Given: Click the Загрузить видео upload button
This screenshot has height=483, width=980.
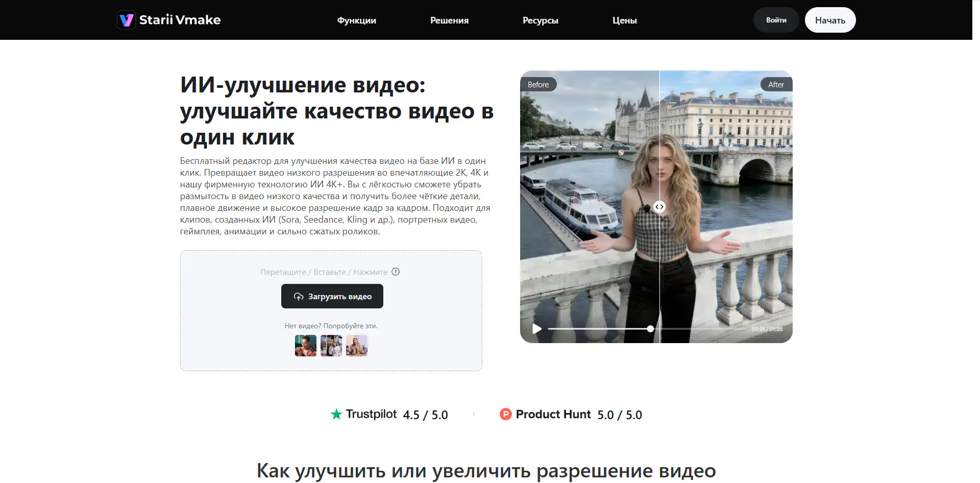Looking at the screenshot, I should (x=332, y=296).
